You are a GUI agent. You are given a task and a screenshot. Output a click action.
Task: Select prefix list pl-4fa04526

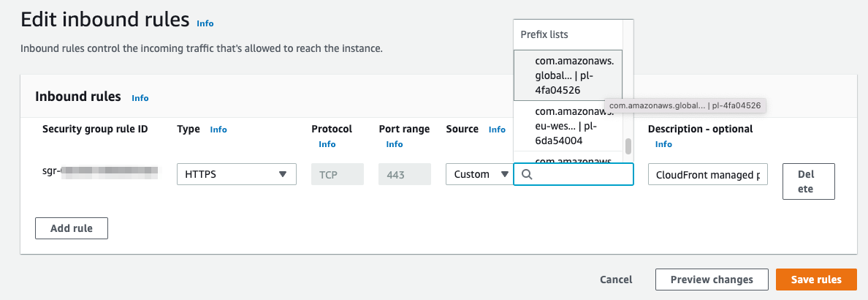click(568, 75)
